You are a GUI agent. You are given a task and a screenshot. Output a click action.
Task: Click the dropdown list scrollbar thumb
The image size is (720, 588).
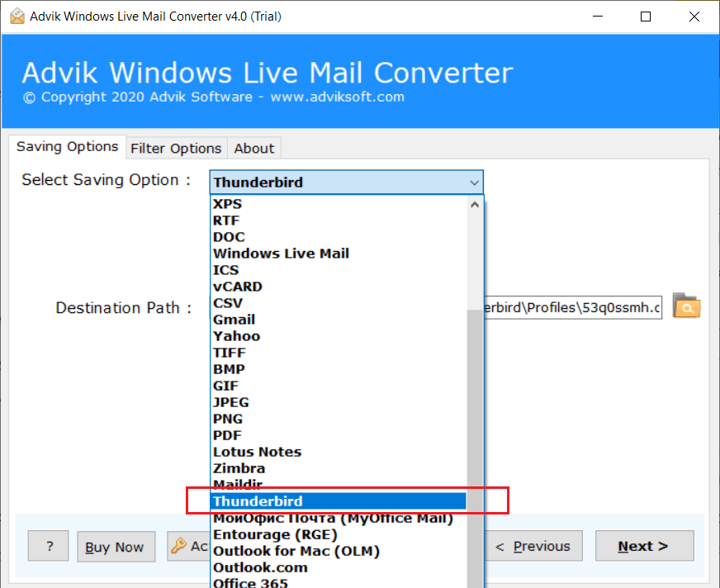[x=475, y=448]
